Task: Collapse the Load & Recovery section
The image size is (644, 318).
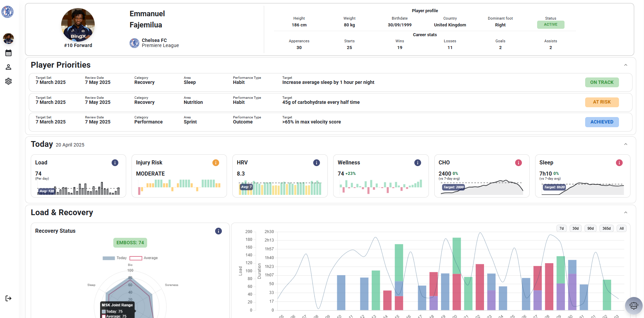Action: point(626,212)
